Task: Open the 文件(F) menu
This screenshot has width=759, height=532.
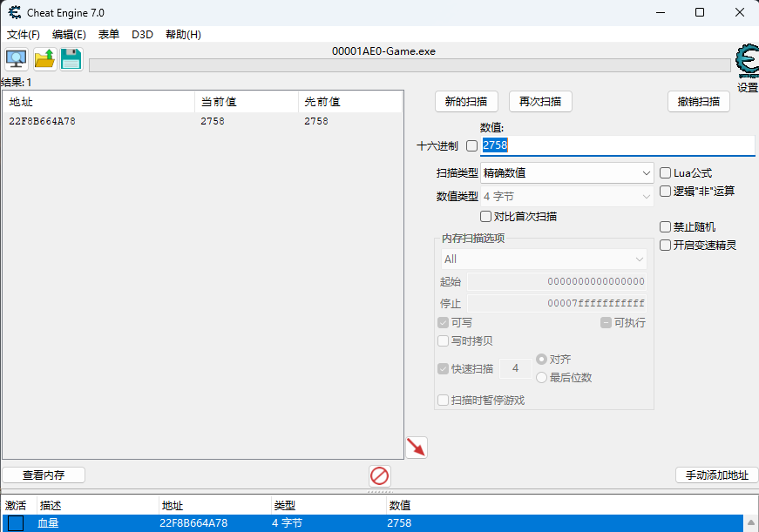Action: click(x=24, y=34)
